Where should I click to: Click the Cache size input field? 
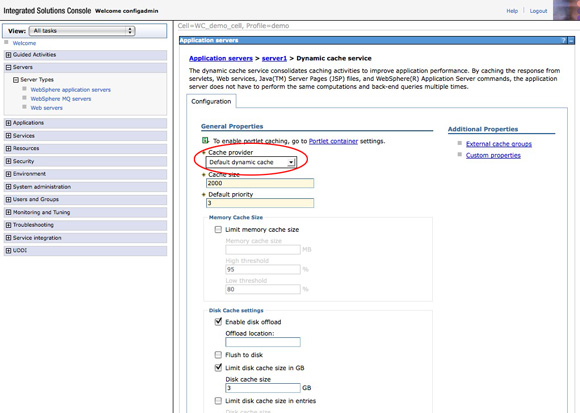[x=260, y=183]
